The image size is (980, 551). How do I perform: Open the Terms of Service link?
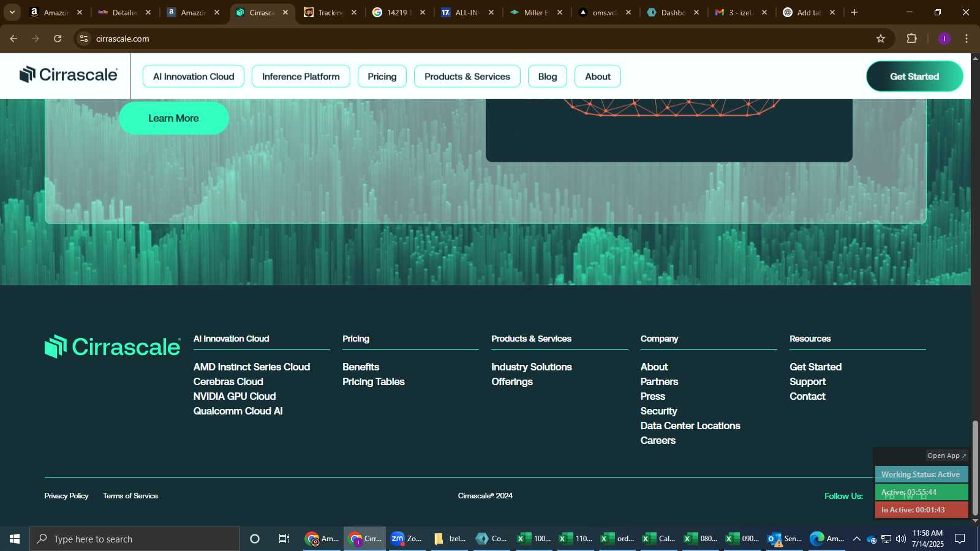(130, 496)
